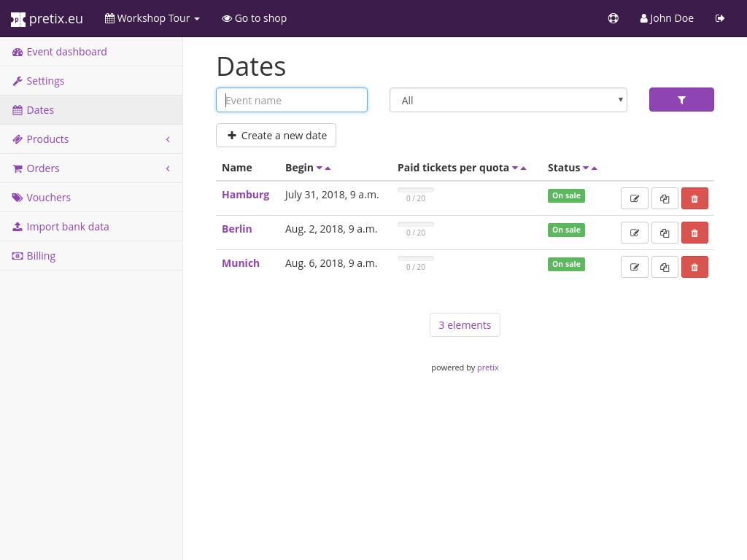This screenshot has height=560, width=747.
Task: Sort Begin column descending arrow
Action: (320, 168)
